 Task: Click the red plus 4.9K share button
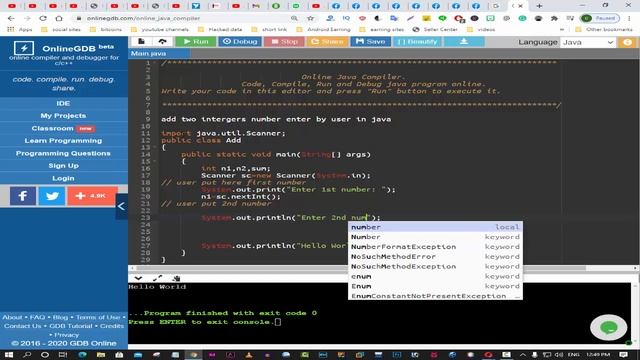(x=92, y=196)
